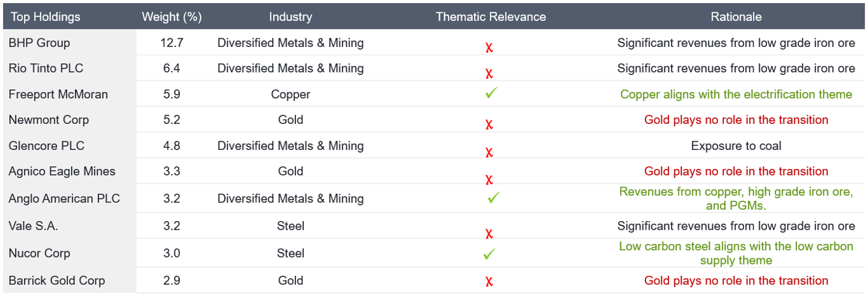Click the green checkmark for Nucor Corp
The height and width of the screenshot is (298, 868).
click(490, 254)
